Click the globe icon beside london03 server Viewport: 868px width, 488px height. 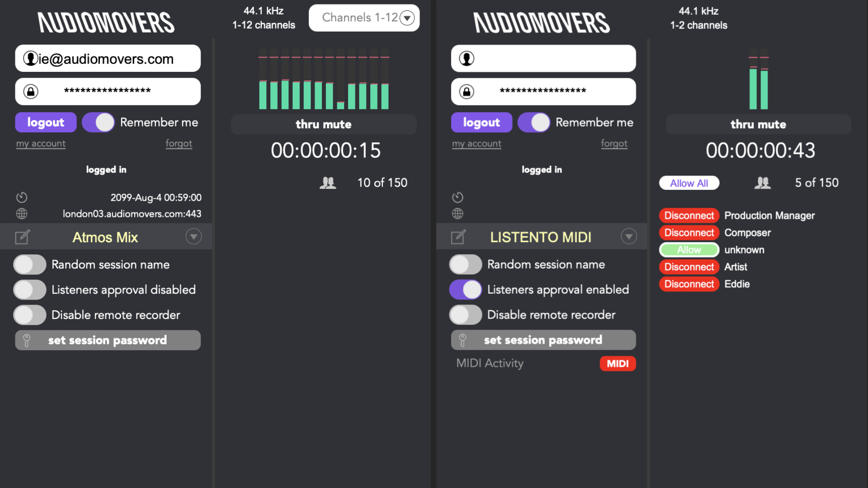point(22,214)
